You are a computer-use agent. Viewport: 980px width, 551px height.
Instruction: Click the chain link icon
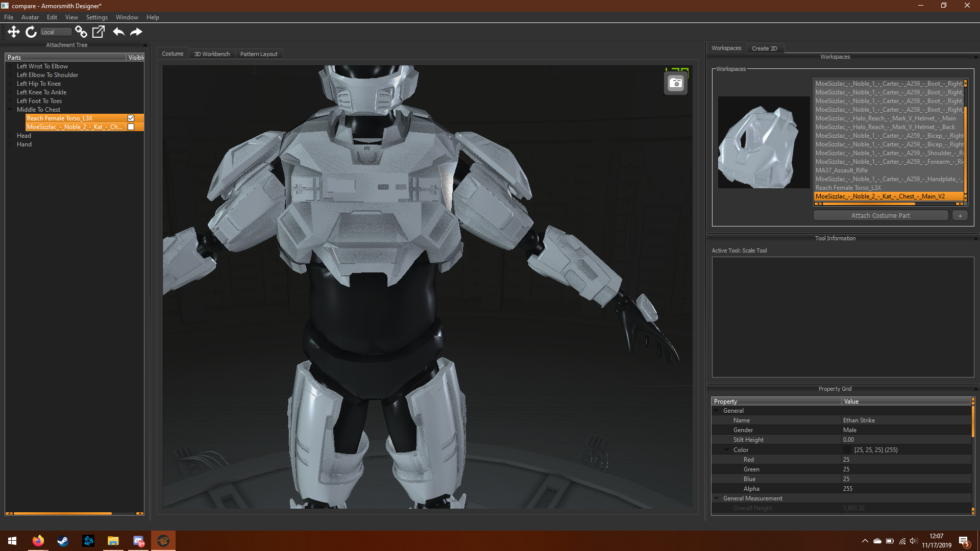pyautogui.click(x=81, y=32)
